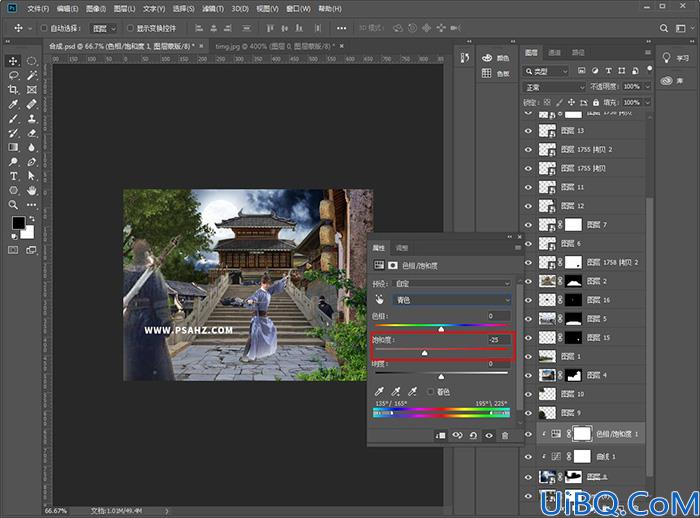Toggle Quick Mask mode icon
700x518 pixels.
pyautogui.click(x=13, y=250)
